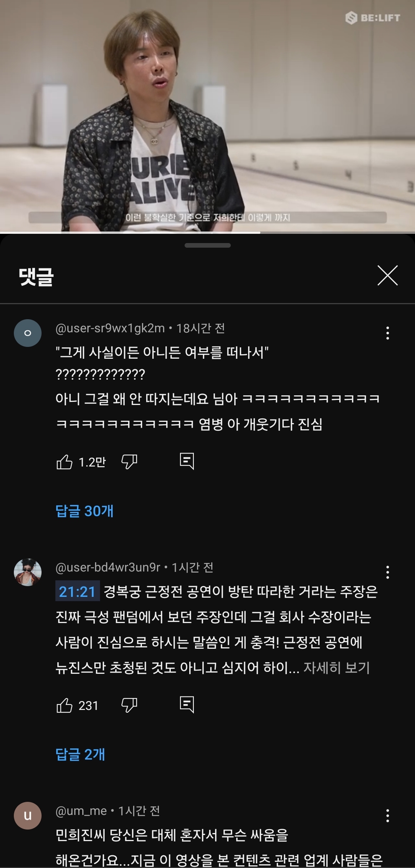Open more options for user-sr9wx1gk2m's comment
Viewport: 415px width, 868px height.
pyautogui.click(x=387, y=333)
